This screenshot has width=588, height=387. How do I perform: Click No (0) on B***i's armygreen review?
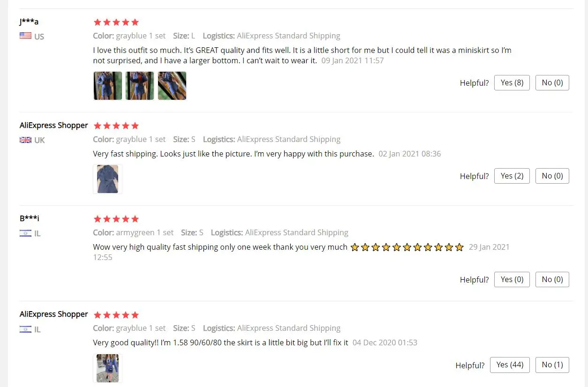552,279
